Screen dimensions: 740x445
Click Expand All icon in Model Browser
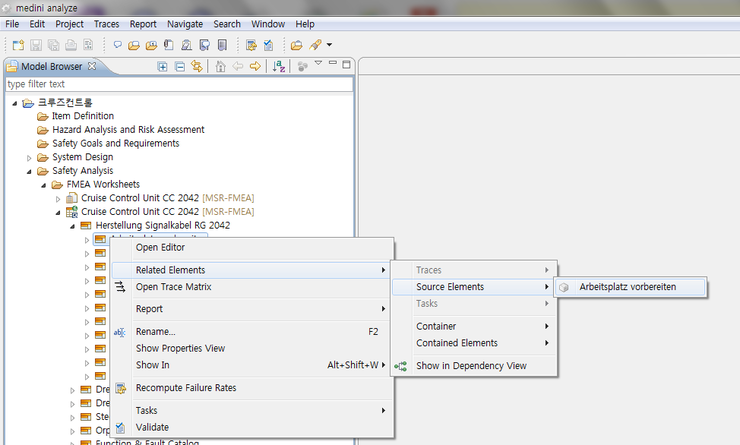(x=163, y=66)
